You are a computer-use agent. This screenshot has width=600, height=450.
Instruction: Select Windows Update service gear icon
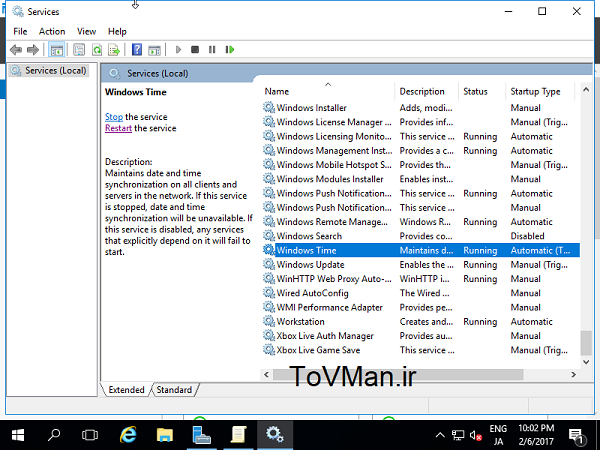pos(269,264)
